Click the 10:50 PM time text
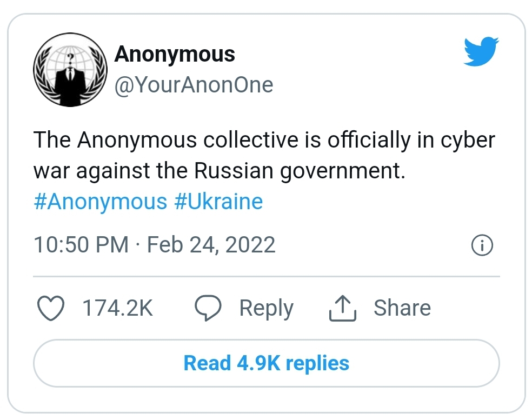Screen dimensions: 532x420 click(81, 245)
